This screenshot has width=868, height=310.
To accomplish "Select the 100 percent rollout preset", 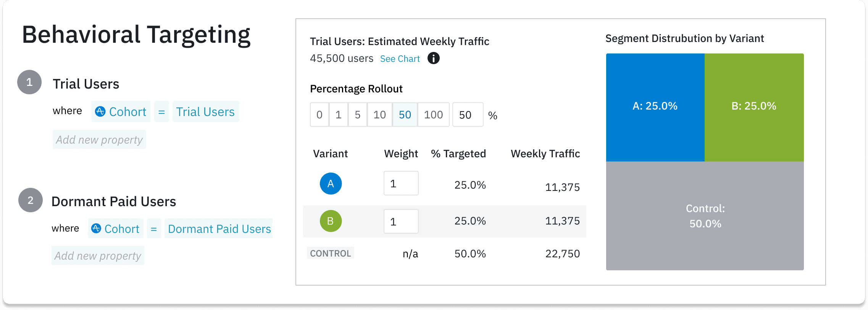I will [x=434, y=115].
